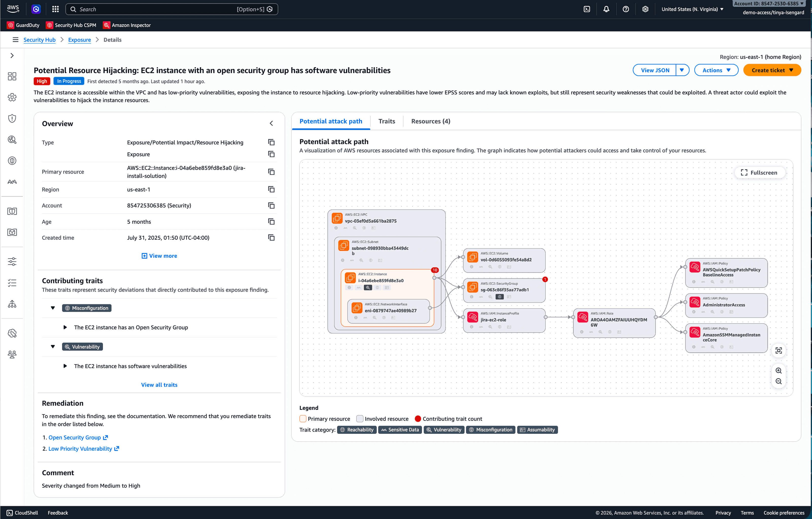Open console settings gear in top bar
This screenshot has height=519, width=812.
click(646, 9)
